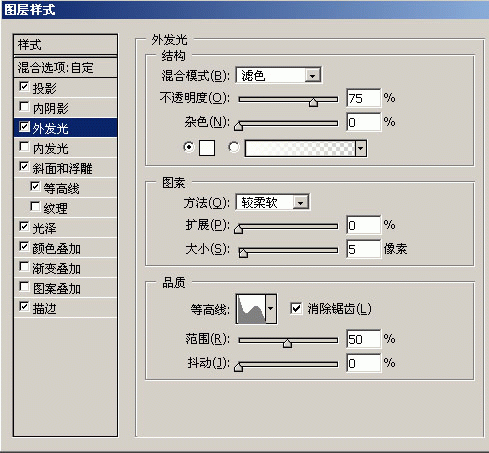Select the solid color radio button
489x453 pixels.
coord(189,147)
